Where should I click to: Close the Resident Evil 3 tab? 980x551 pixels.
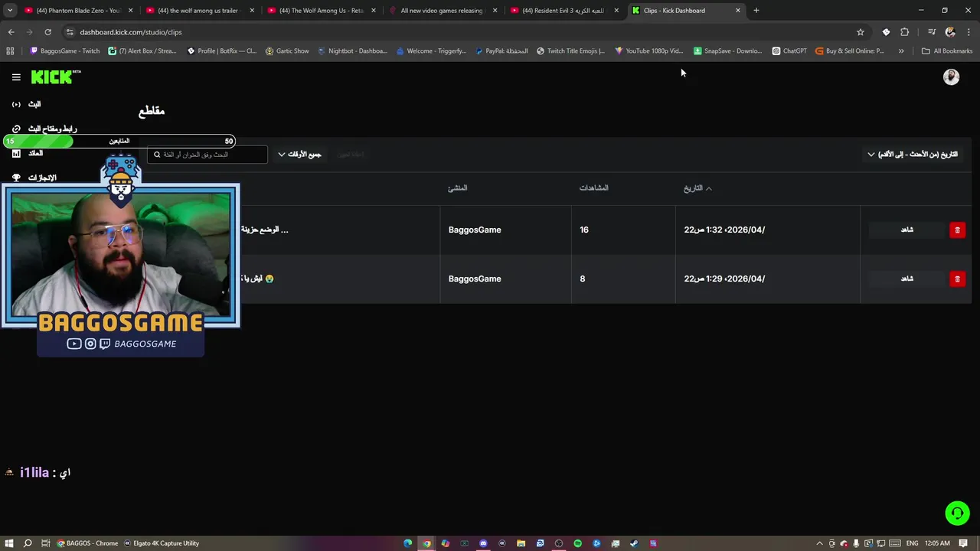616,11
